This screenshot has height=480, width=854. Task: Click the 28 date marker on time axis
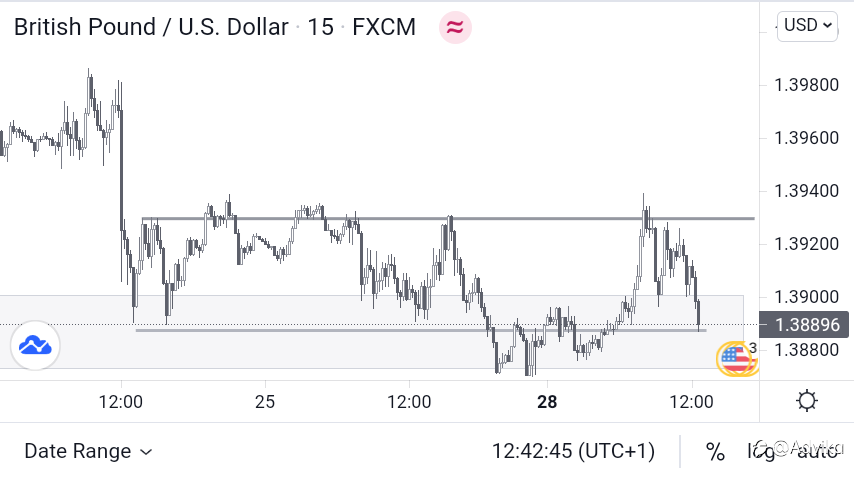(546, 402)
